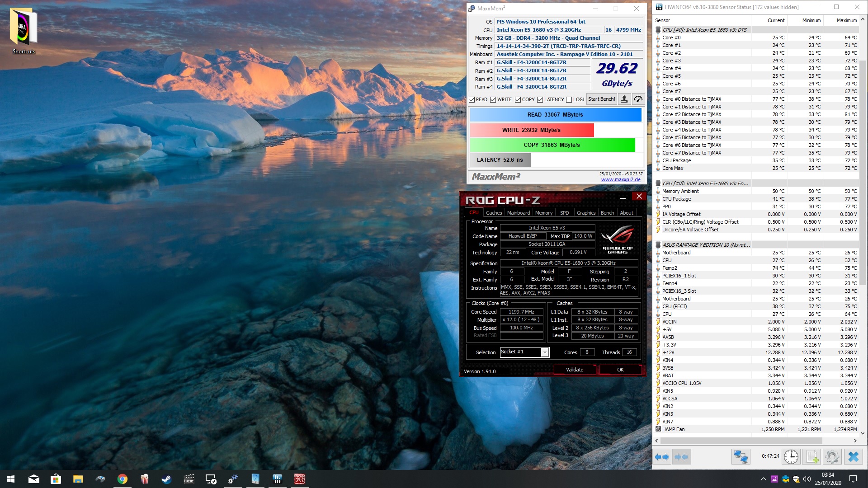Open Windows Start menu

click(x=11, y=479)
